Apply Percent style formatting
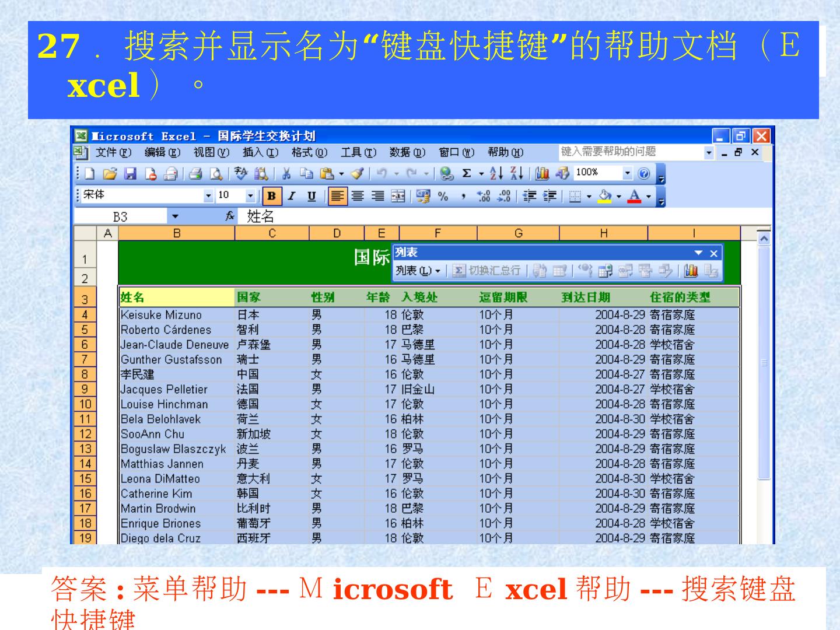Screen dimensions: 840x630 443,197
